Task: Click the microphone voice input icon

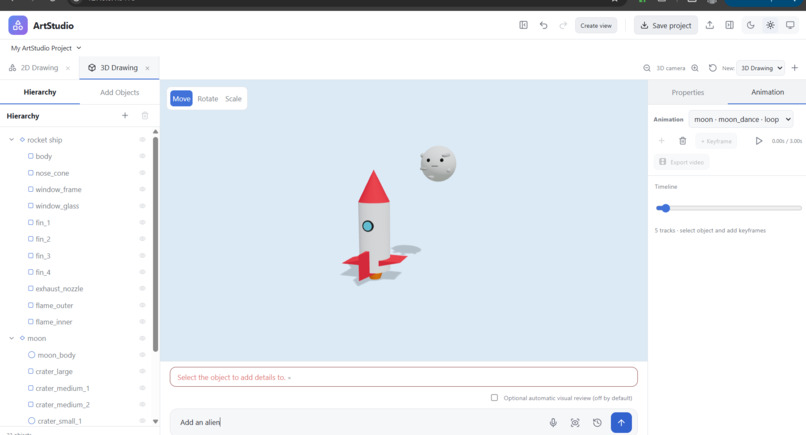Action: (x=553, y=423)
